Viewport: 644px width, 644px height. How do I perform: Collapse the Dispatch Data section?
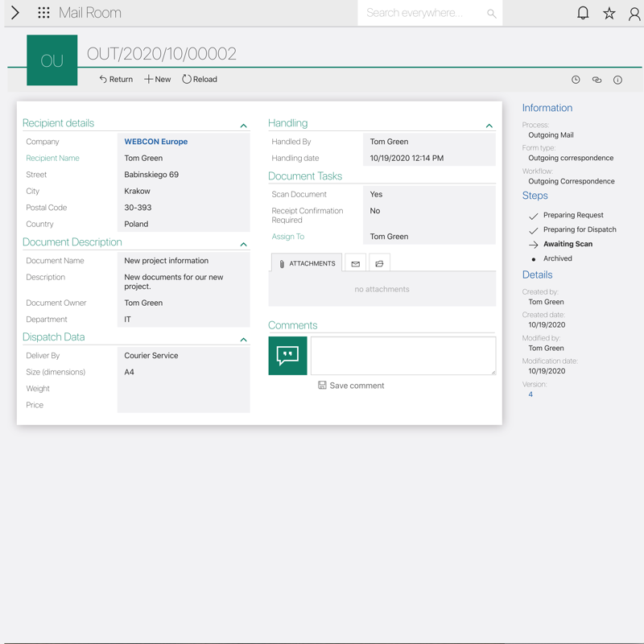coord(243,340)
